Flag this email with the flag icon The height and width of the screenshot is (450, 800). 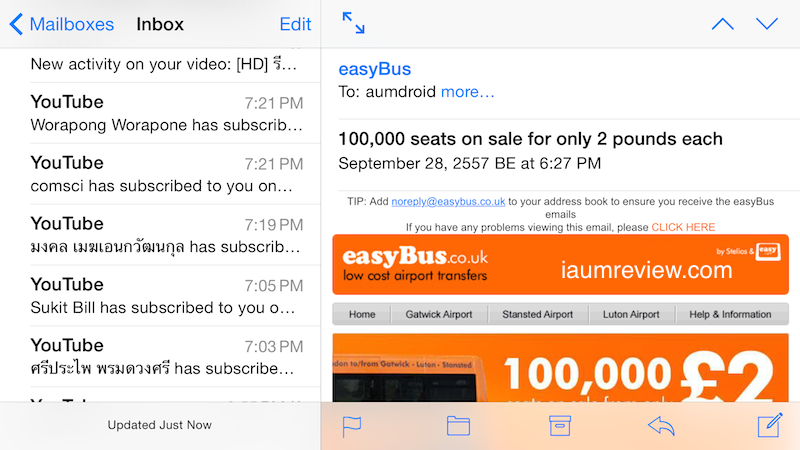coord(352,427)
